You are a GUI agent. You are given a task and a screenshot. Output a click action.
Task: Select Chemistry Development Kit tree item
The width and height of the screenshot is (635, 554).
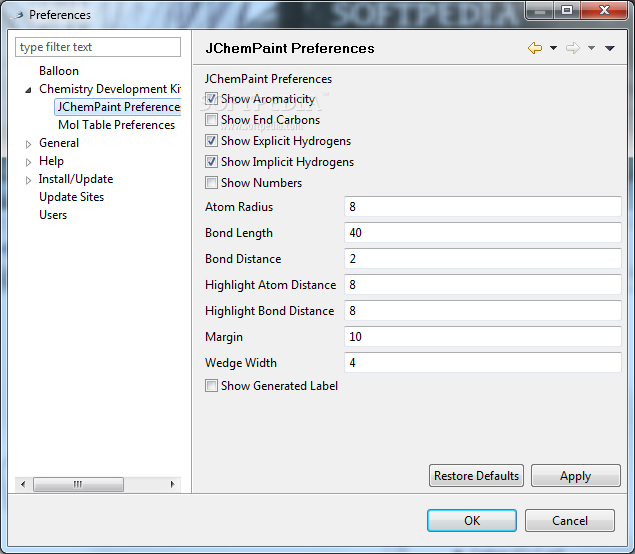(110, 89)
